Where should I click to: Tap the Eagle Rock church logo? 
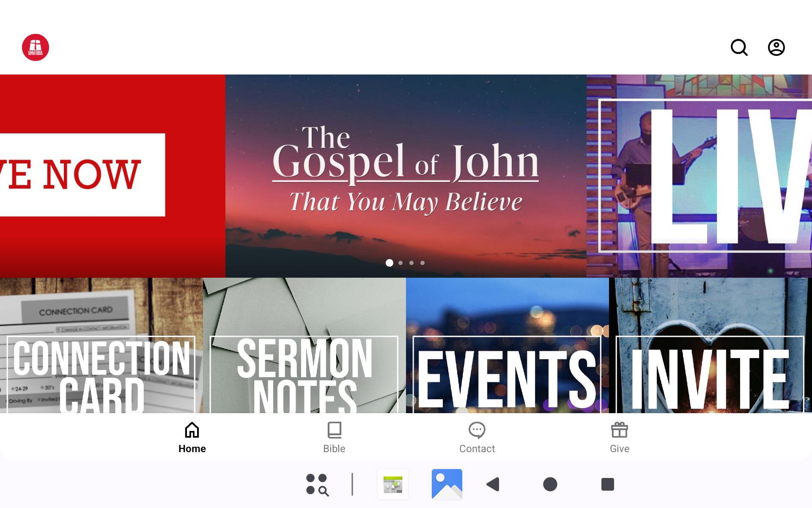coord(36,47)
